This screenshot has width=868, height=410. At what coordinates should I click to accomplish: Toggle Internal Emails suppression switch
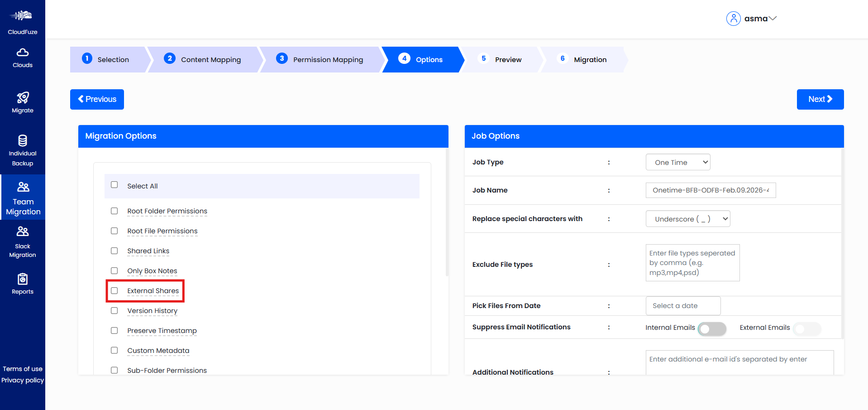712,329
